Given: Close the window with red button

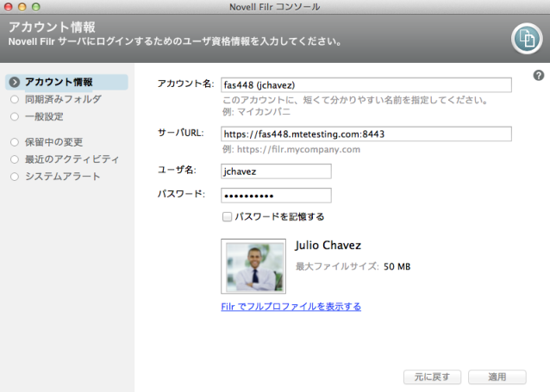Looking at the screenshot, I should (x=8, y=7).
